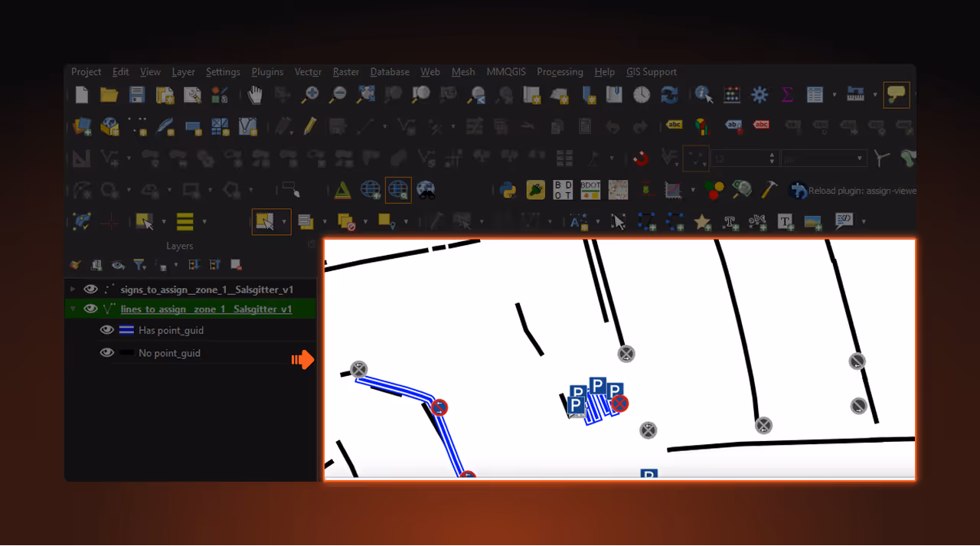Toggle the Map Tips speech bubble tool

pyautogui.click(x=897, y=94)
